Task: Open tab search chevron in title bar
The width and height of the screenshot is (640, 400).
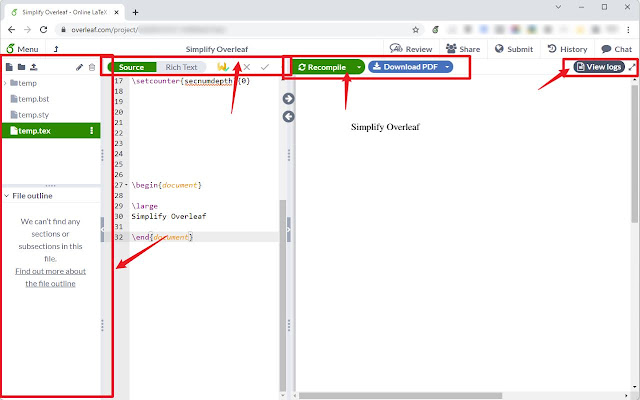Action: point(558,7)
